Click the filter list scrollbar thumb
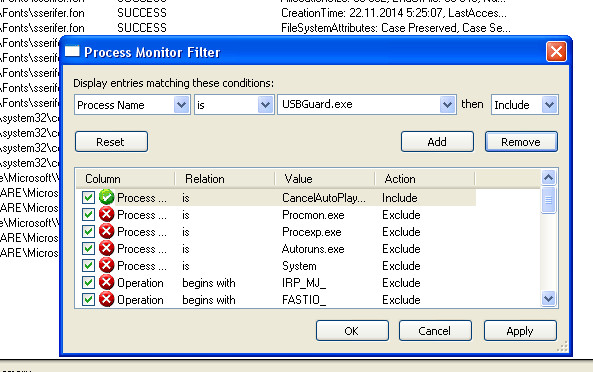This screenshot has width=593, height=372. 548,200
